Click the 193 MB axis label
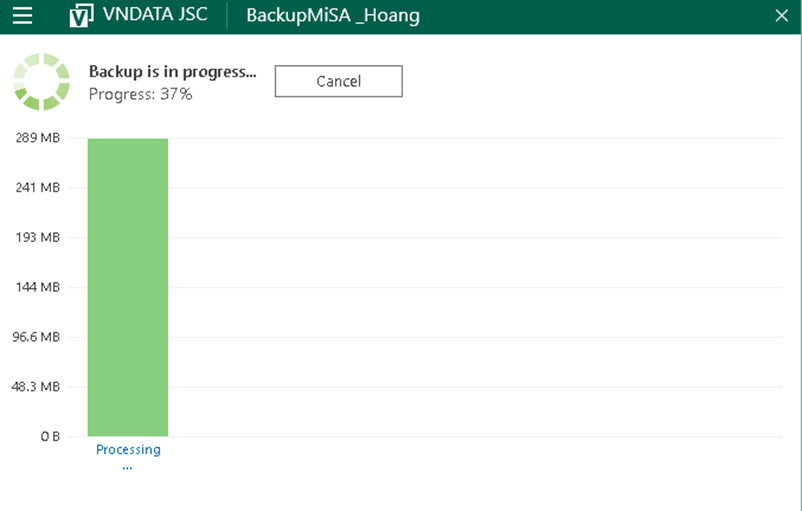802x511 pixels. tap(38, 238)
